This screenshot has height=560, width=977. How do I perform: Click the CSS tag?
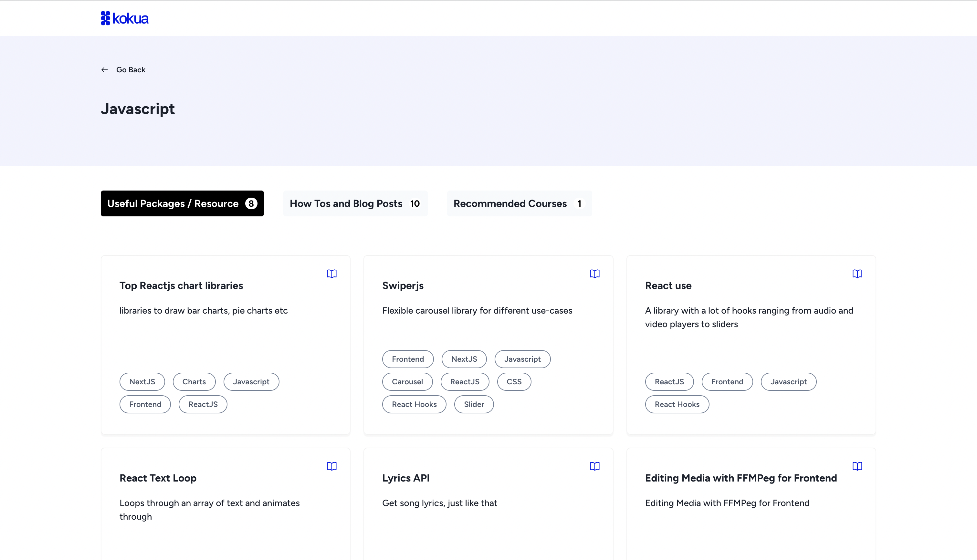(514, 381)
